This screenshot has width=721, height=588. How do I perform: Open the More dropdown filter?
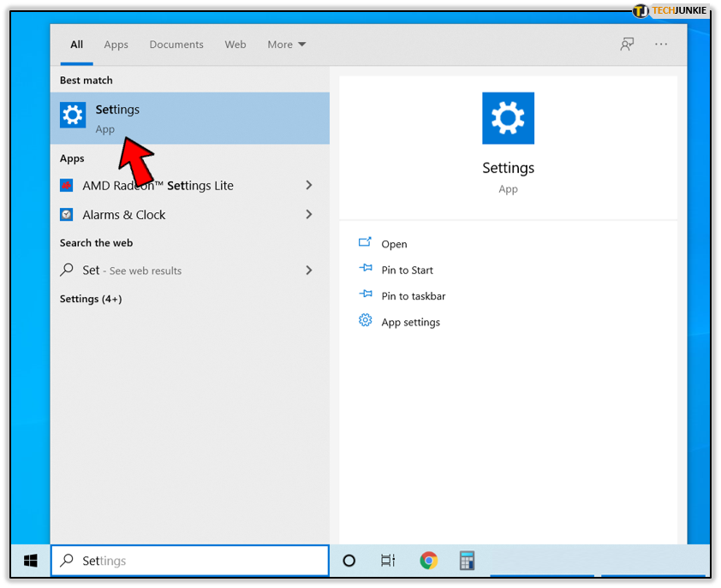point(287,45)
